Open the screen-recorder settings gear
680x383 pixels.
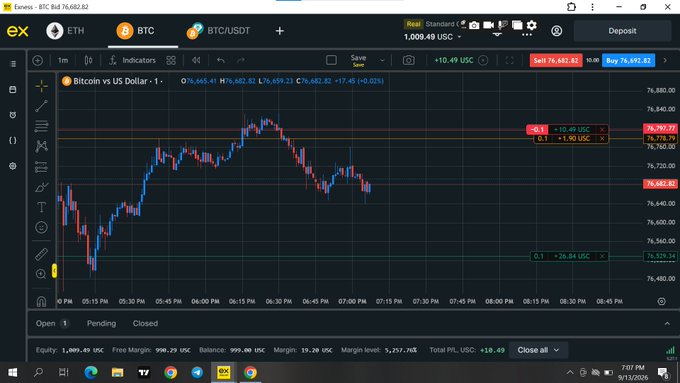tap(532, 25)
